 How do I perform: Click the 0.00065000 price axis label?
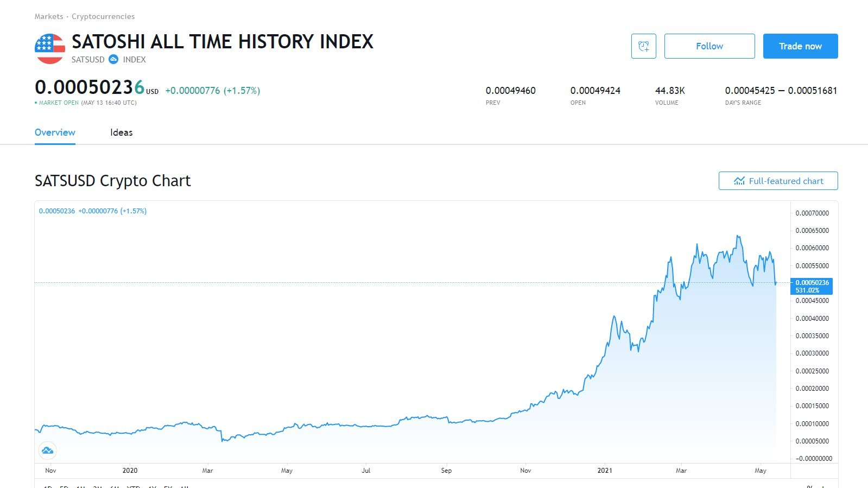tap(812, 231)
